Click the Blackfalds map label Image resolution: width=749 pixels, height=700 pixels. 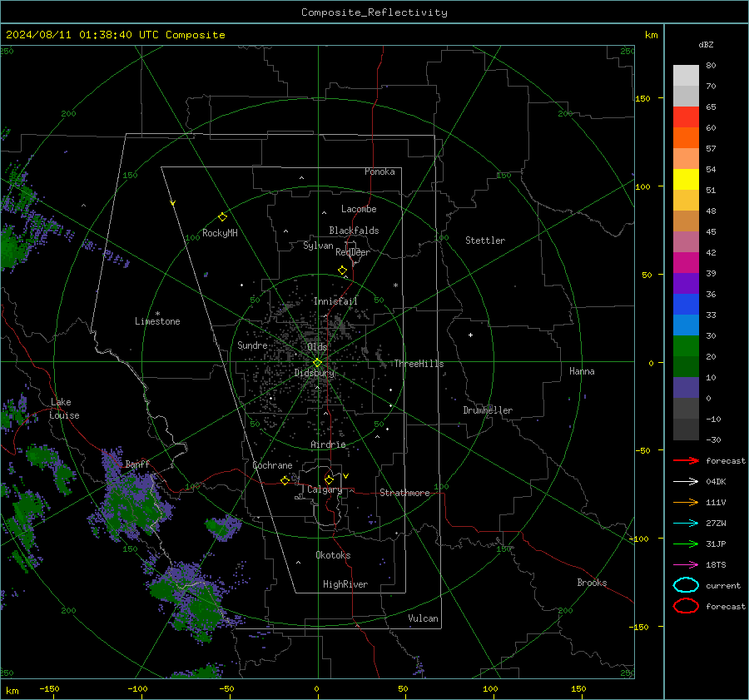(354, 231)
